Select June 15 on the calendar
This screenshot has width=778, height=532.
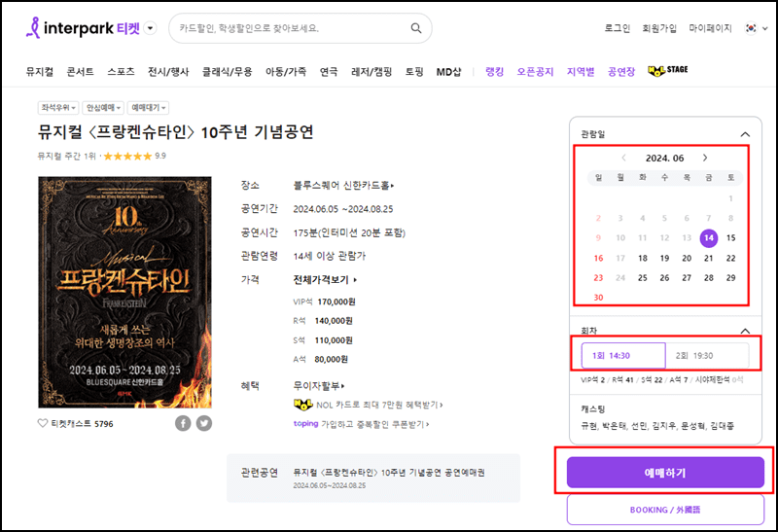click(730, 238)
